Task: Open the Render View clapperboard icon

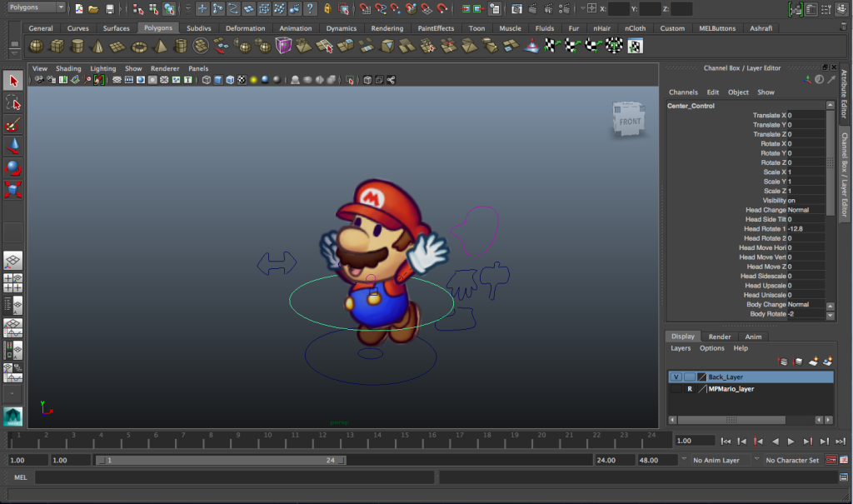Action: pyautogui.click(x=516, y=8)
